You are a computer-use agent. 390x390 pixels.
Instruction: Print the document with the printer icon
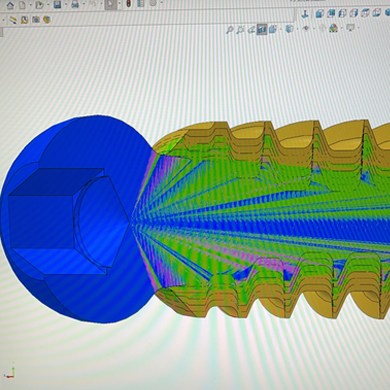point(75,5)
